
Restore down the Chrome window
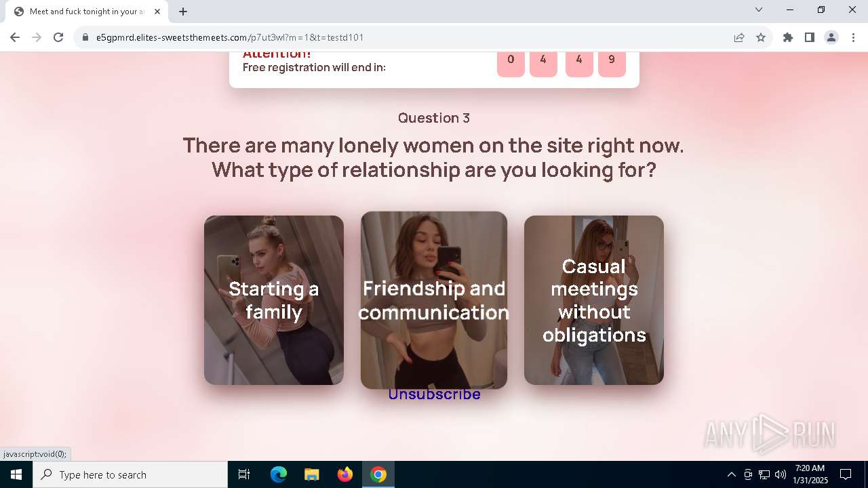821,9
